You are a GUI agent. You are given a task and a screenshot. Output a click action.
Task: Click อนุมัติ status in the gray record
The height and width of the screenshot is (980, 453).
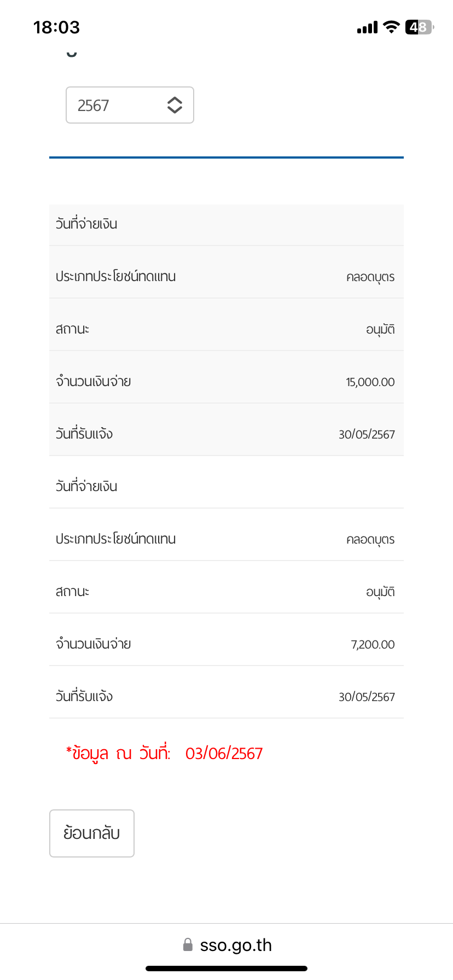tap(380, 329)
